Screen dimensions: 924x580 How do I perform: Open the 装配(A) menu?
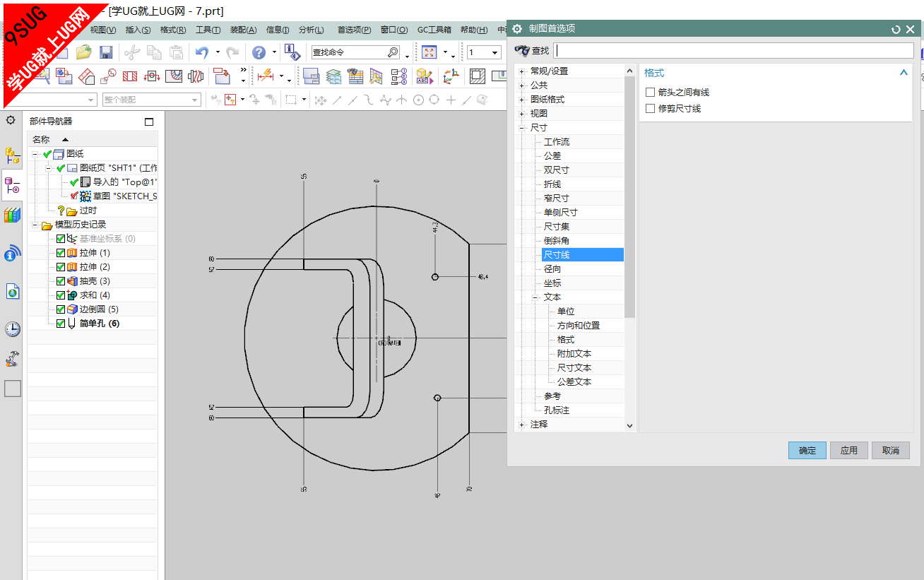[244, 30]
